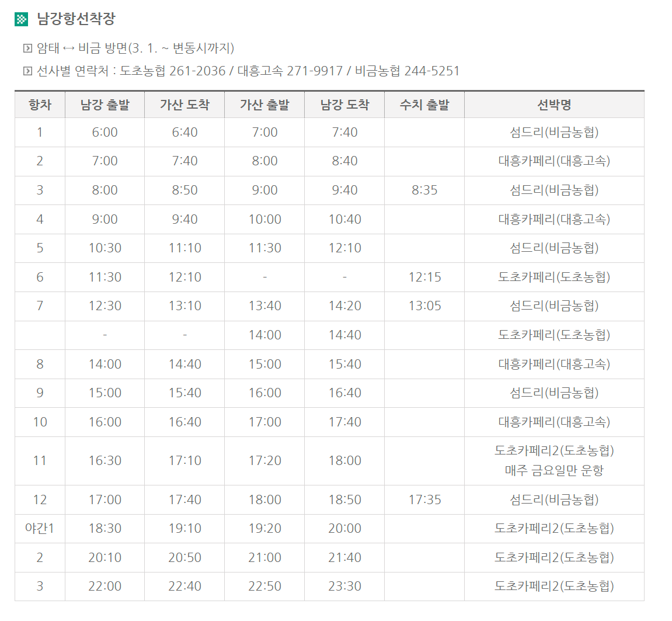
Task: Select the 12:15 time cell for 도초카페리
Action: tap(424, 277)
